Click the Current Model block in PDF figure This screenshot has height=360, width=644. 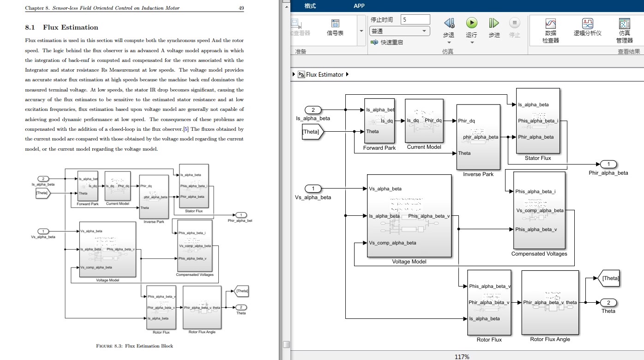tap(117, 186)
